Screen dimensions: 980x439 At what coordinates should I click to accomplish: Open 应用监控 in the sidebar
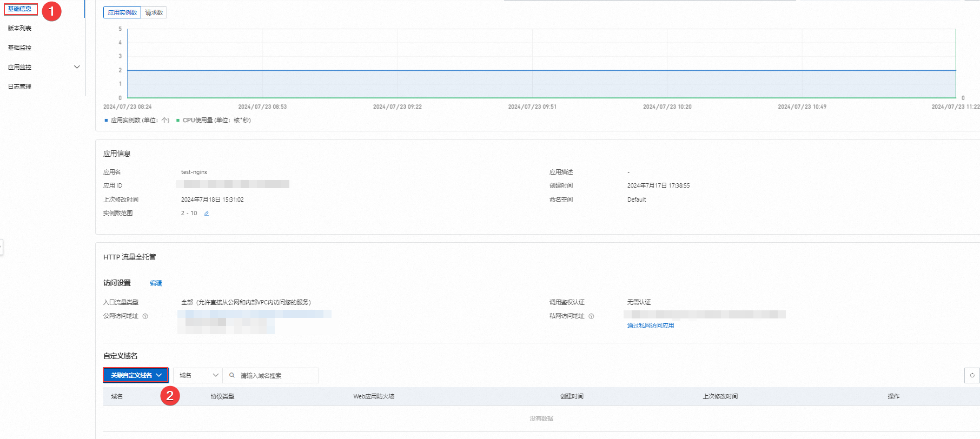(x=19, y=67)
